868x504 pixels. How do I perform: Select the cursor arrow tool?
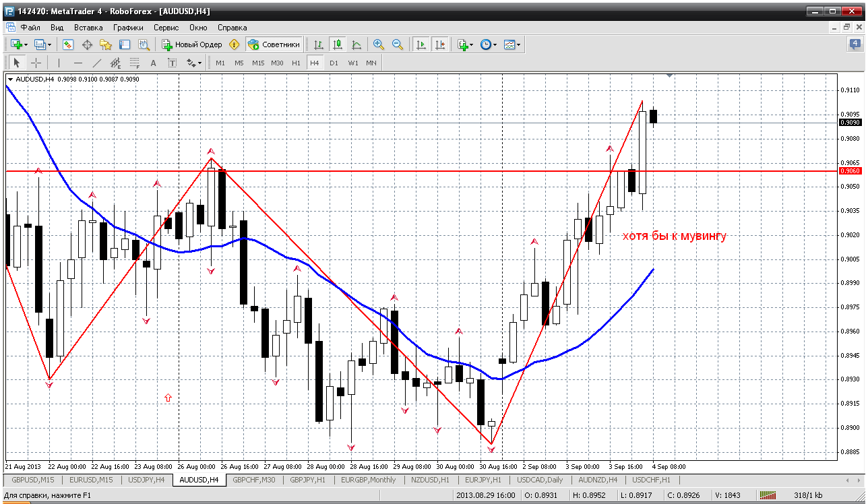[17, 63]
